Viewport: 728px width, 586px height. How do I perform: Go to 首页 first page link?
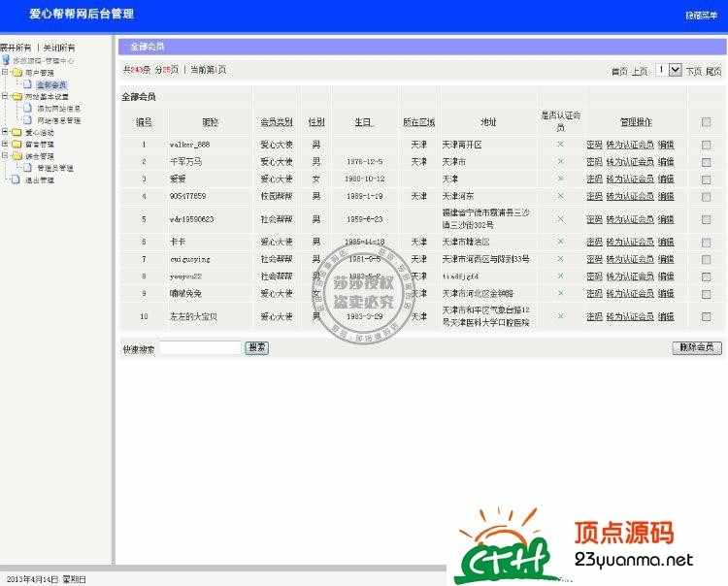point(619,71)
